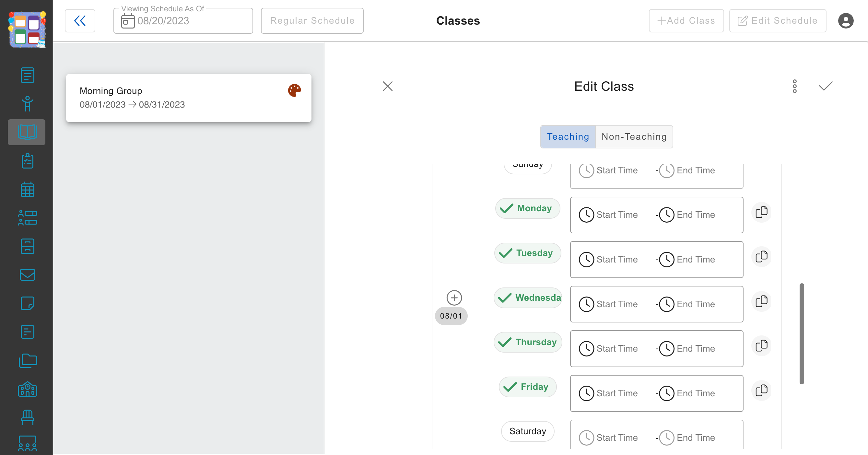Open the sticky note sidebar icon
This screenshot has width=868, height=455.
(x=27, y=303)
